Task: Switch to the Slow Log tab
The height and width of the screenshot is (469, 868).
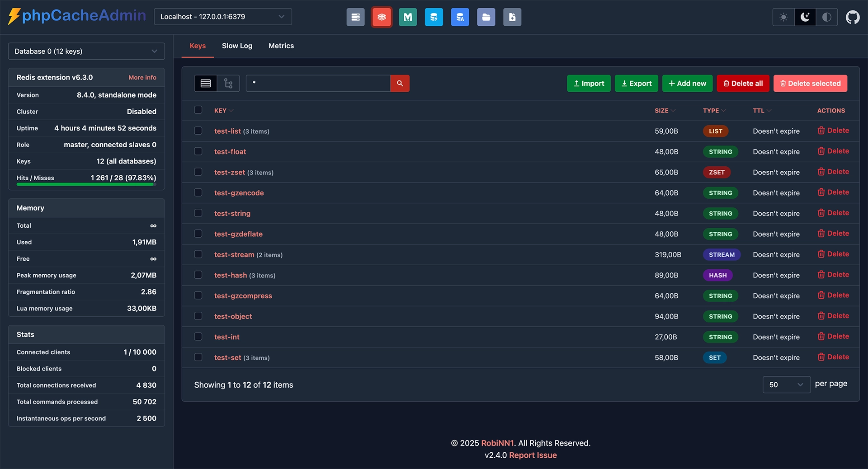Action: pyautogui.click(x=237, y=45)
